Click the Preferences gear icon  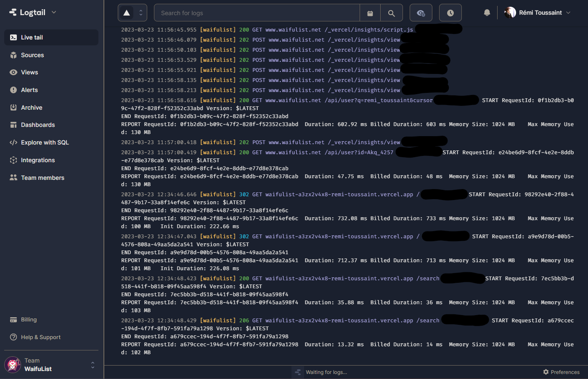click(546, 372)
